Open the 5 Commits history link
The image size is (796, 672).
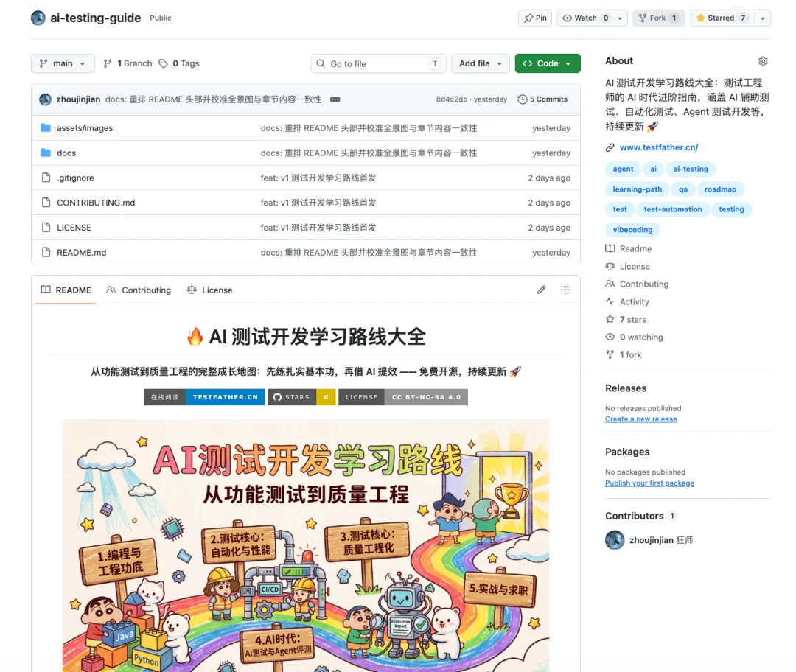[542, 99]
